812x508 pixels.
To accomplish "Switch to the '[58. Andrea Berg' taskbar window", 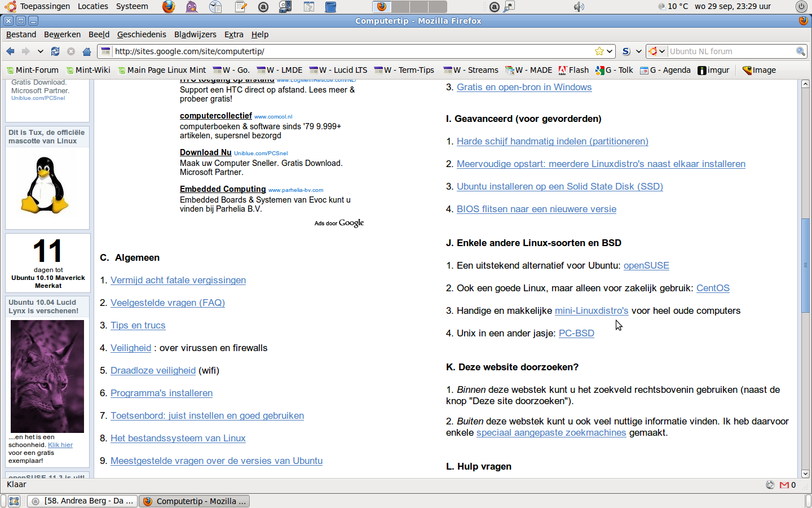I will (x=82, y=501).
